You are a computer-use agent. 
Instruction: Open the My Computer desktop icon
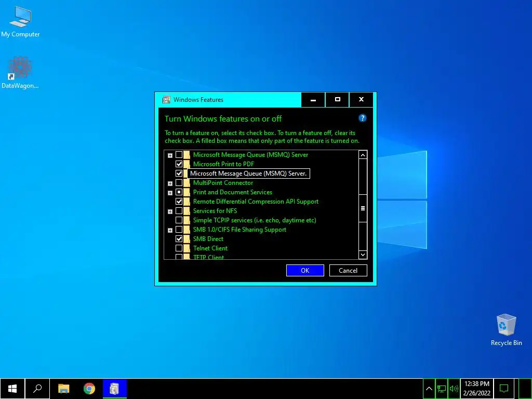click(x=20, y=21)
